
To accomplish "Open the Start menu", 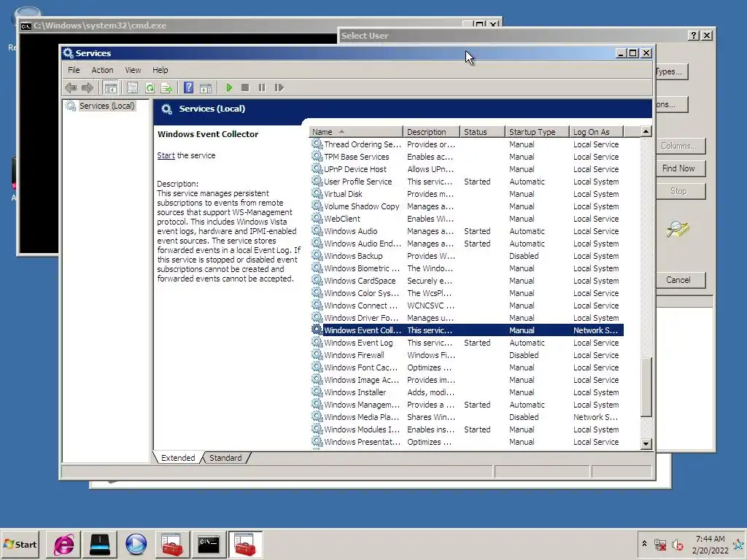I will coord(20,544).
